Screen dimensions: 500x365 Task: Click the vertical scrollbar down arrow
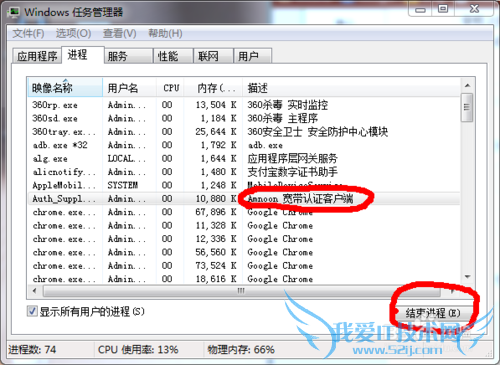point(467,277)
